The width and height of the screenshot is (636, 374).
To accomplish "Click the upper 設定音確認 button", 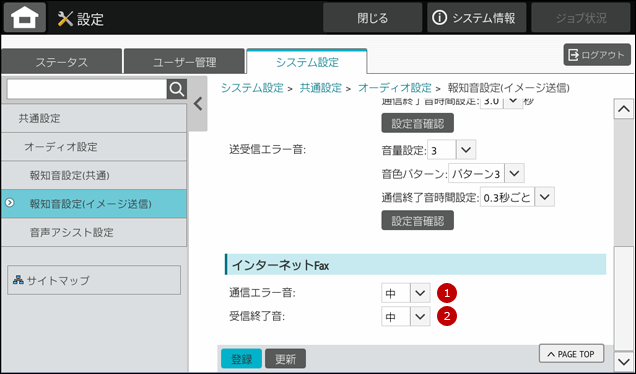I will [x=417, y=123].
